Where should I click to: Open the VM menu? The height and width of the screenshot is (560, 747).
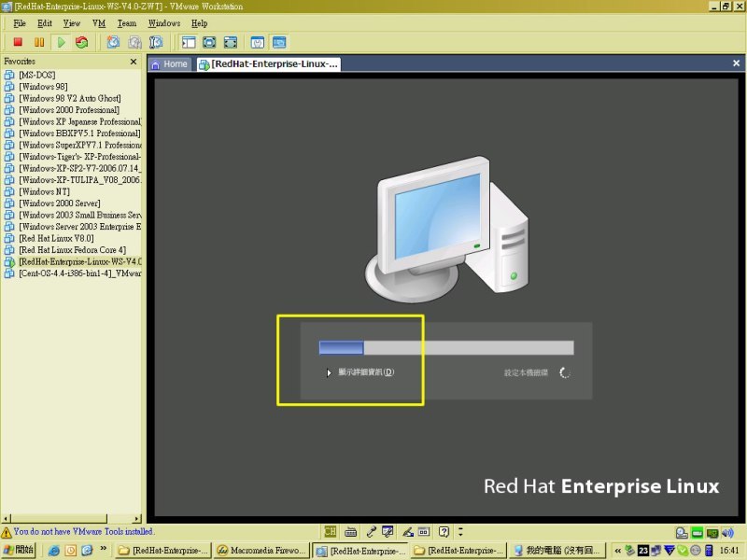click(99, 23)
